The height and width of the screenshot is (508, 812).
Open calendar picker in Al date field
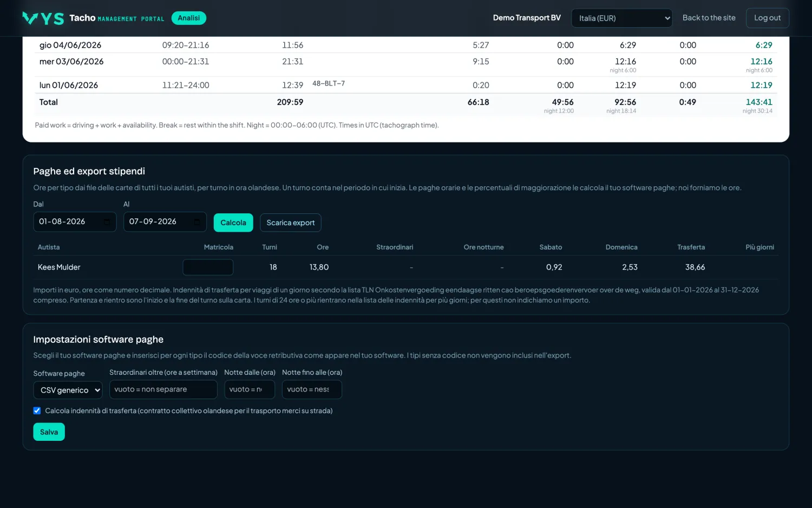(x=197, y=222)
